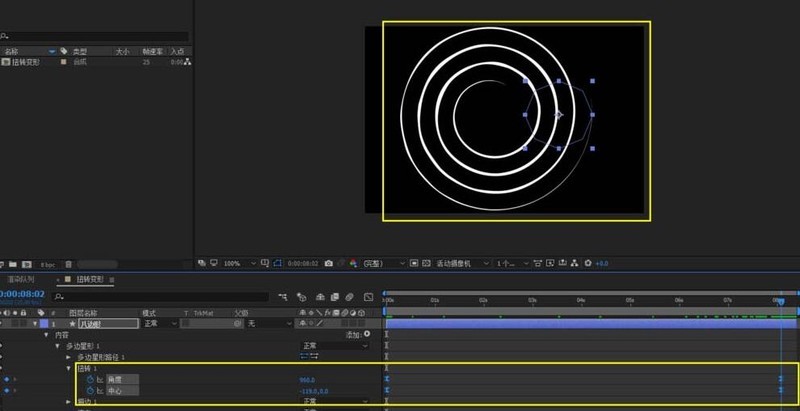Click the composition mini-flowchart icon in timeline
This screenshot has width=800, height=411.
click(x=283, y=297)
